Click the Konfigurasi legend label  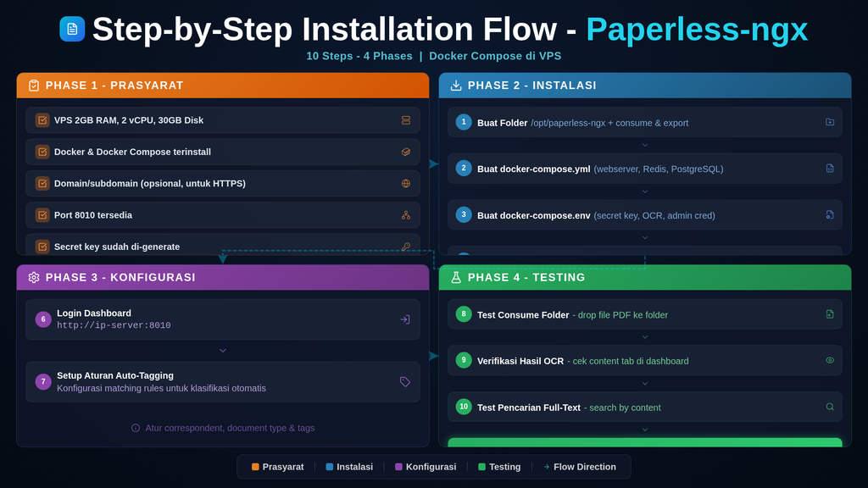(431, 467)
